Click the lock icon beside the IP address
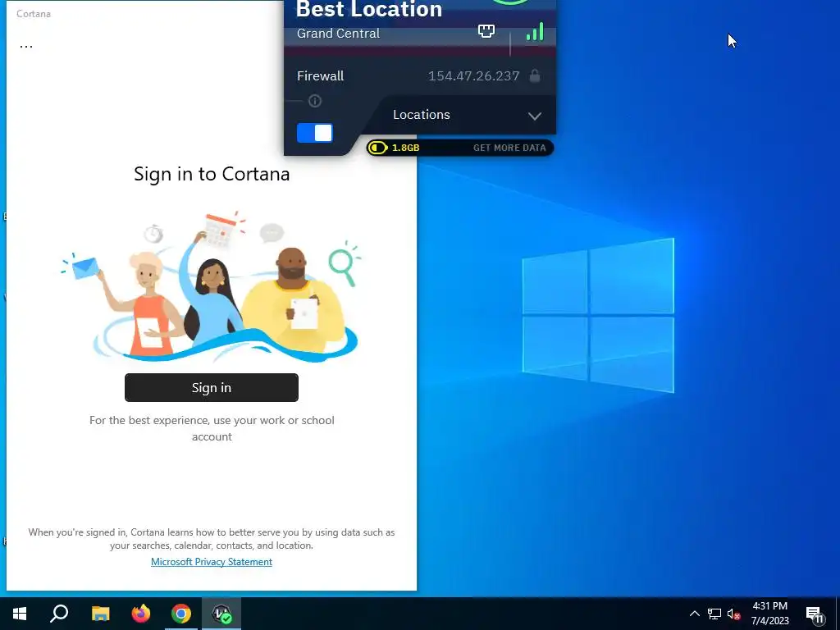This screenshot has width=840, height=630. click(x=535, y=75)
